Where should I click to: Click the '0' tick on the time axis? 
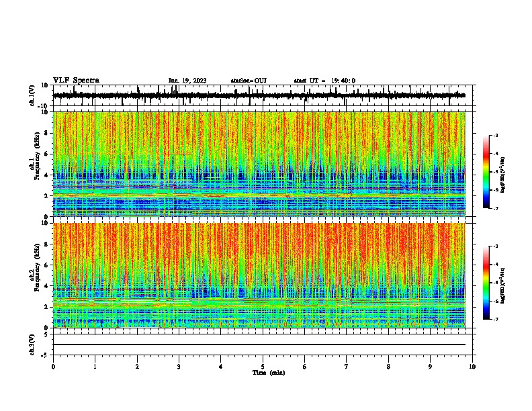[x=53, y=367]
